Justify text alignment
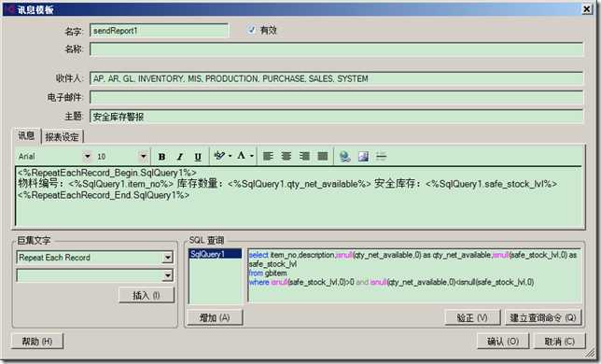The height and width of the screenshot is (364, 601). click(x=323, y=156)
